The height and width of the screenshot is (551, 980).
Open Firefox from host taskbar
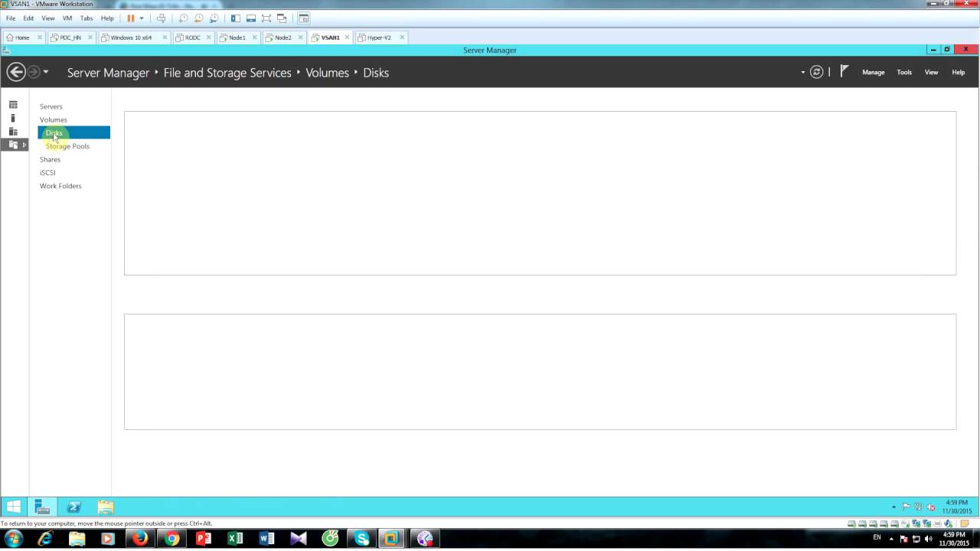[x=140, y=539]
